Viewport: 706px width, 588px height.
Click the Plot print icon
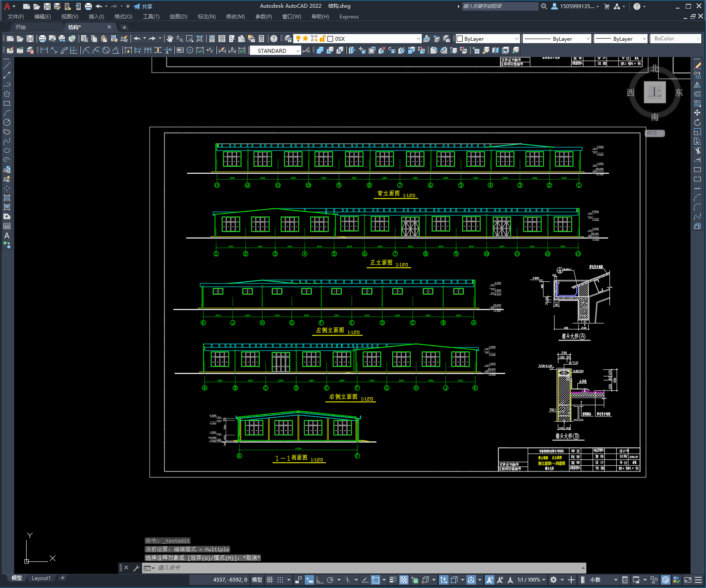click(42, 39)
